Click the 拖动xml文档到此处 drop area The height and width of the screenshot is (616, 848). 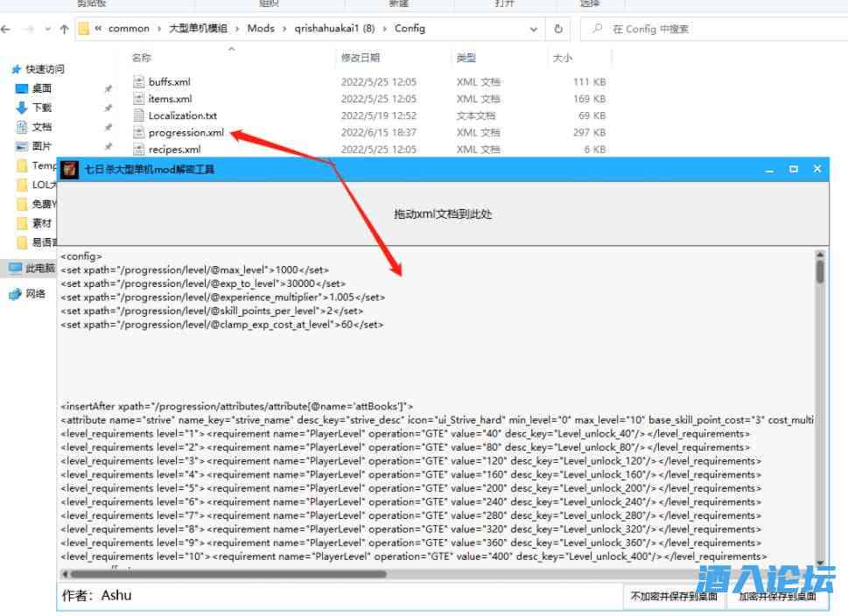pos(443,213)
